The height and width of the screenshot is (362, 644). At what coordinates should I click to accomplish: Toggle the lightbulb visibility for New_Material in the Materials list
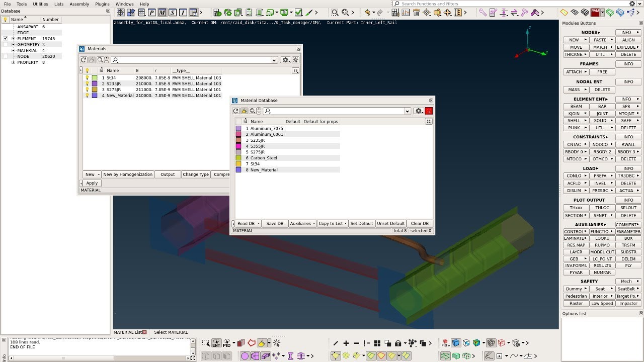pyautogui.click(x=87, y=96)
